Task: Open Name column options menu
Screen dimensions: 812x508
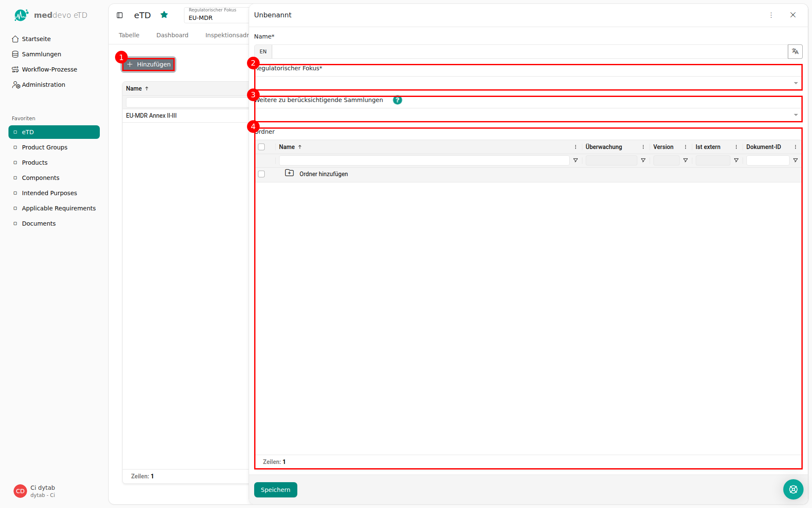Action: (575, 147)
